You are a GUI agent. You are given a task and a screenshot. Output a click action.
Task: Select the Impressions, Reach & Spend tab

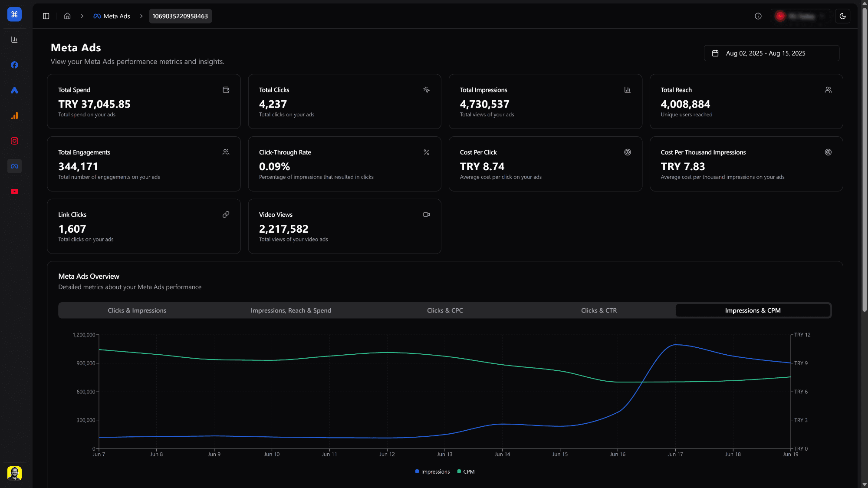(x=291, y=310)
